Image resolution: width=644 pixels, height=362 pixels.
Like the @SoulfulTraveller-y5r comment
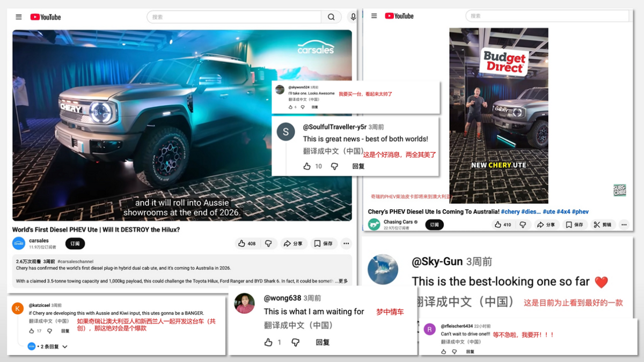(307, 166)
